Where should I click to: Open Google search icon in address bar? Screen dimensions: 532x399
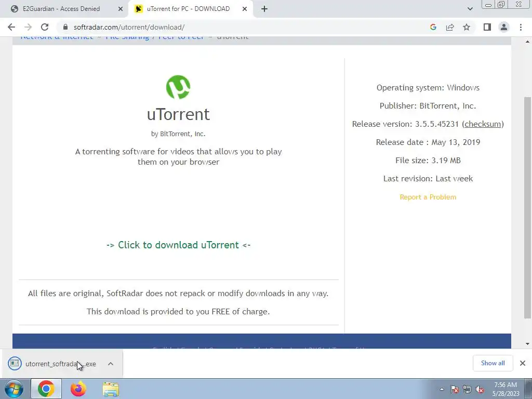[x=433, y=27]
